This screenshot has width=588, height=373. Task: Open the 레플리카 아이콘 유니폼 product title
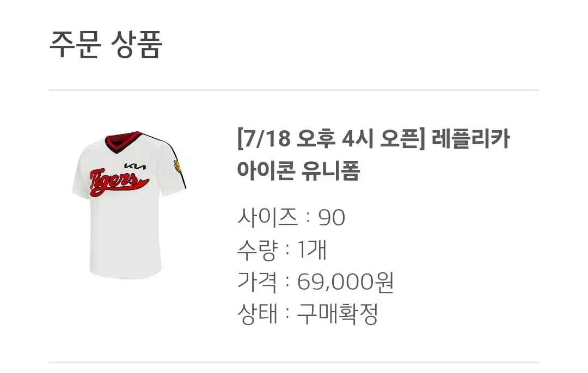[373, 154]
